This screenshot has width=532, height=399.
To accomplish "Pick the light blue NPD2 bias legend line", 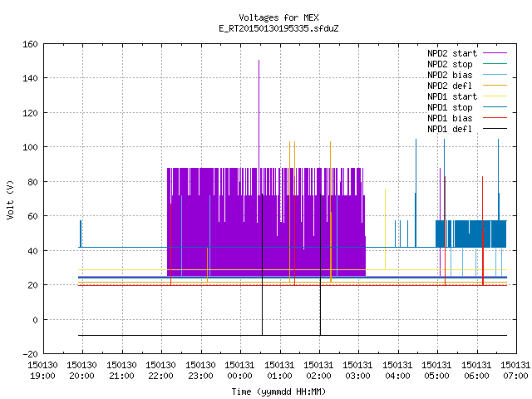I will coord(495,74).
